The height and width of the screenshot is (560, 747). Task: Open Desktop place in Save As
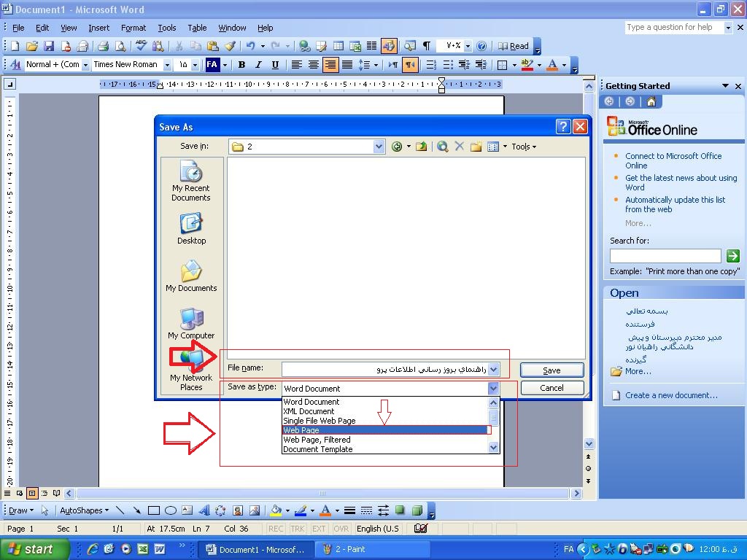(191, 228)
